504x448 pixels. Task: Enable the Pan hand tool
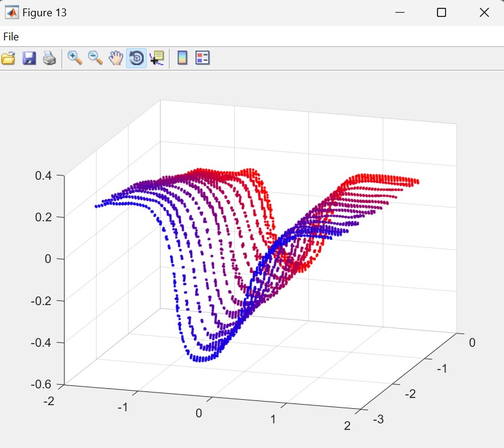(116, 58)
